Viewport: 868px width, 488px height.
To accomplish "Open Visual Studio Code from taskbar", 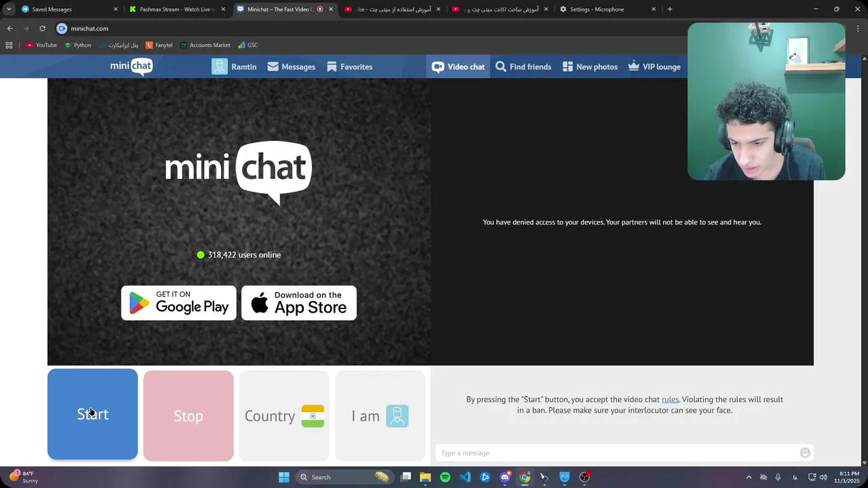I will tap(465, 477).
